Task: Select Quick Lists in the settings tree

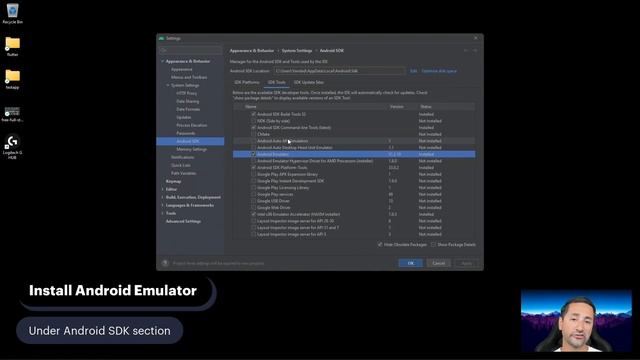Action: click(181, 165)
